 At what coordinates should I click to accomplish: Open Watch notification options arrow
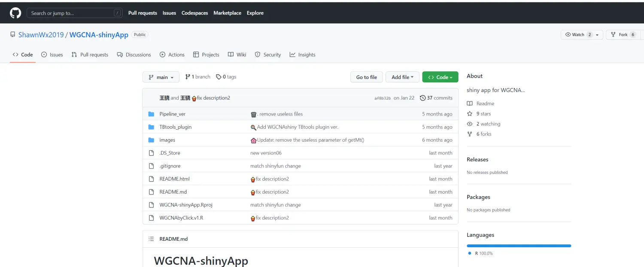click(597, 35)
